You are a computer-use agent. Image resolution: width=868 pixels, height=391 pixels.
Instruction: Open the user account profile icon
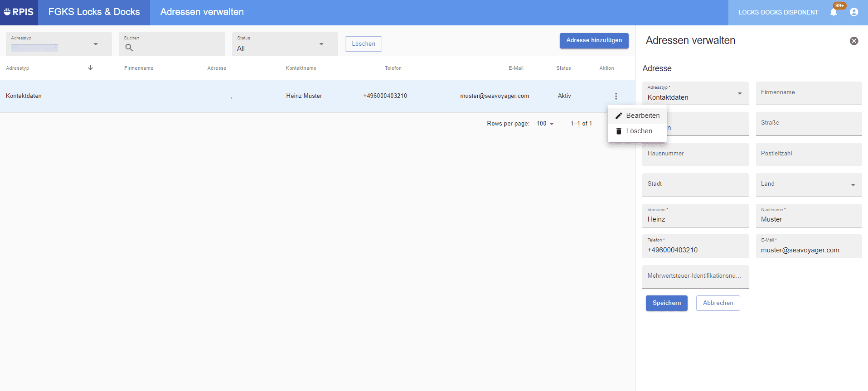(854, 12)
